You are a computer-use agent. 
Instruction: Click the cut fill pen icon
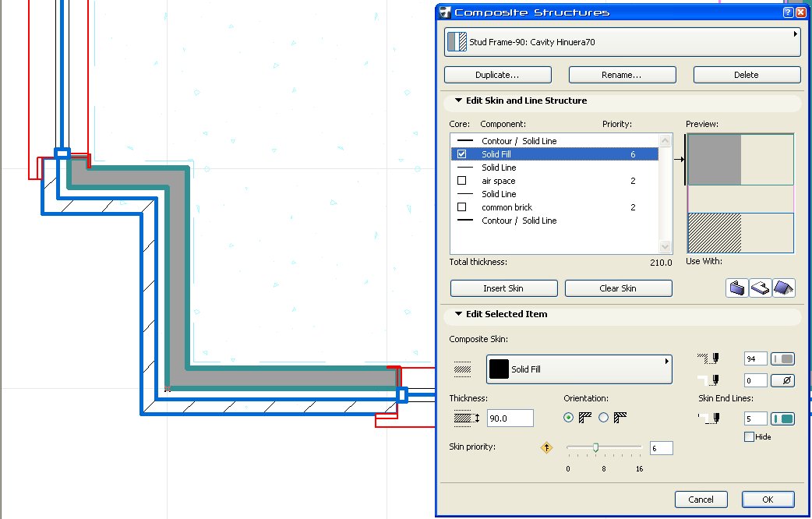tap(709, 358)
